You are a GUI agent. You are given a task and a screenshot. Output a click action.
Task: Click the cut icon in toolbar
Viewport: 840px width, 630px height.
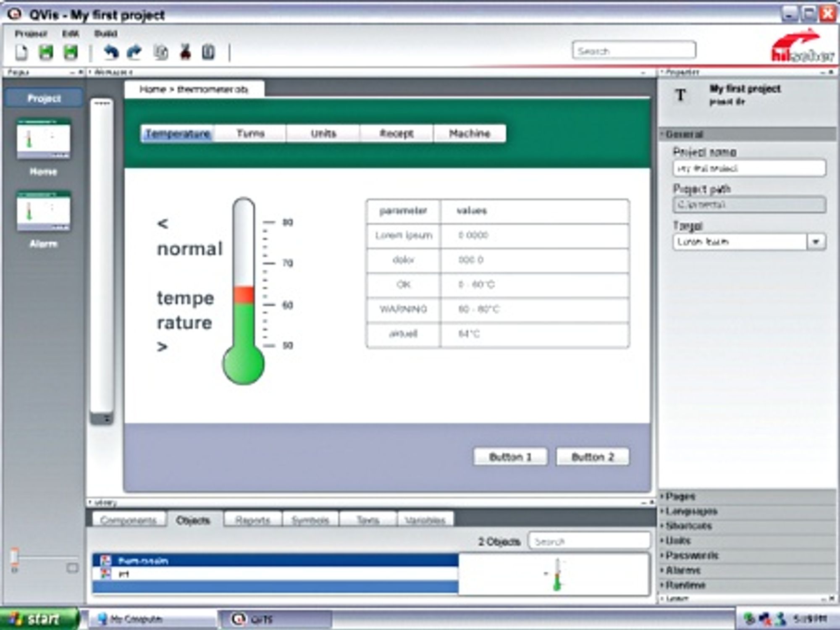tap(185, 52)
